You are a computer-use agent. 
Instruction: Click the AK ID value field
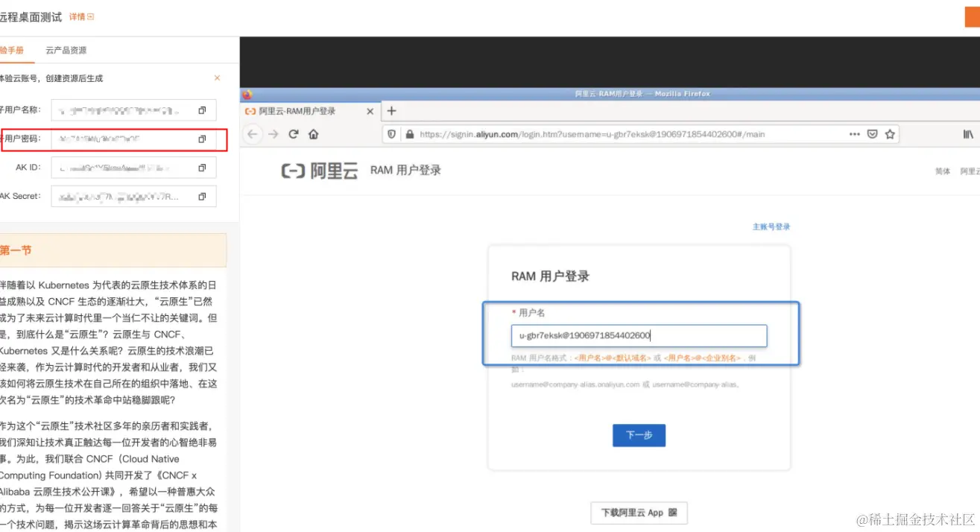click(x=134, y=168)
